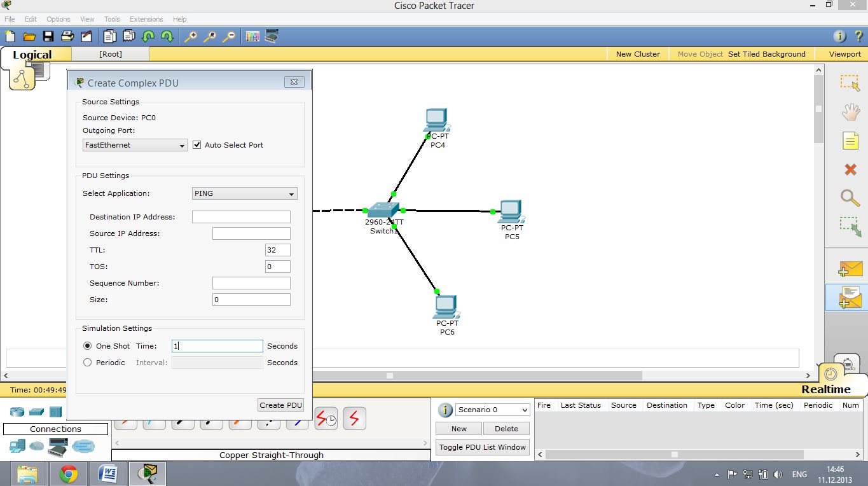Click the Source IP Address field
Viewport: 868px width, 486px height.
(x=251, y=233)
